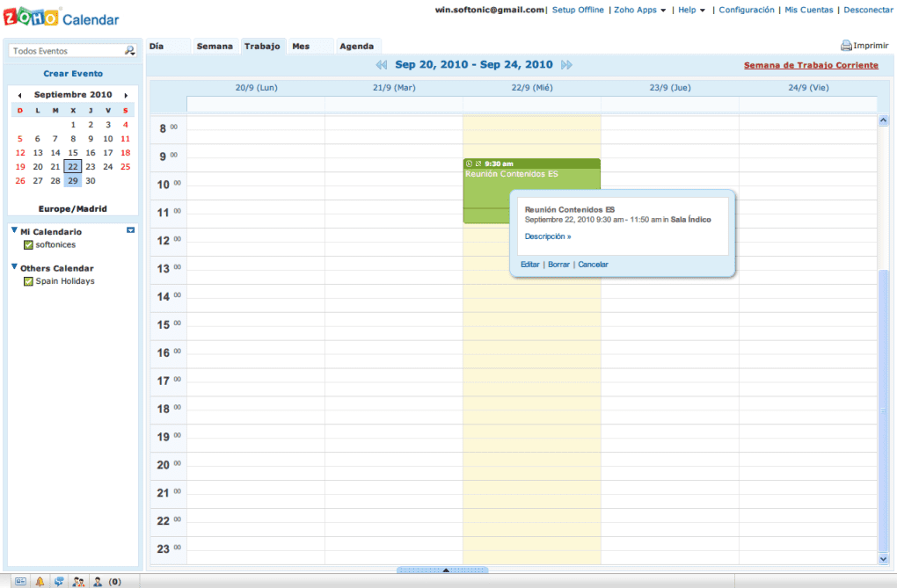Toggle the softonices calendar checkbox
This screenshot has height=588, width=897.
tap(28, 245)
